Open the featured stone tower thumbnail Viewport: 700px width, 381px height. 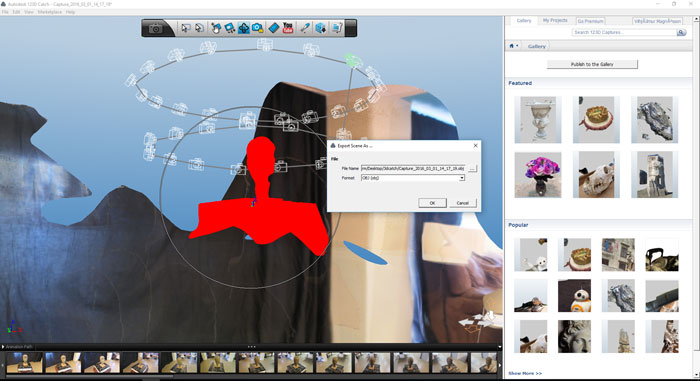click(x=654, y=175)
